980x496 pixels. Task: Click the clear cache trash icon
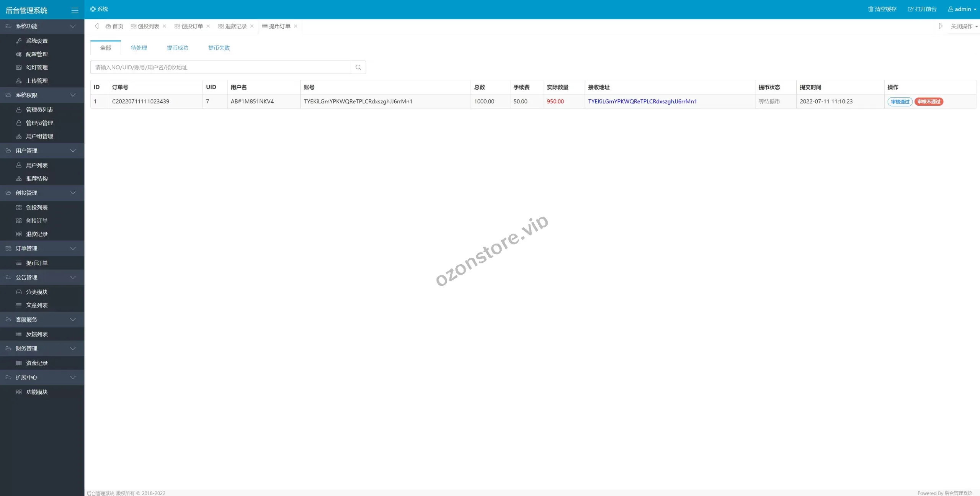tap(870, 9)
